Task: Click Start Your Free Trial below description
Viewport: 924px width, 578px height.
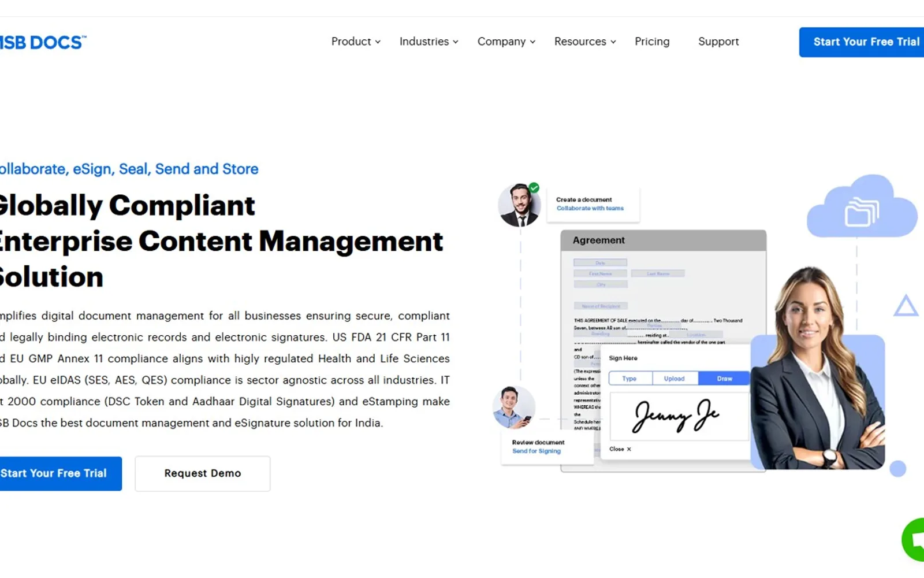Action: (x=60, y=473)
